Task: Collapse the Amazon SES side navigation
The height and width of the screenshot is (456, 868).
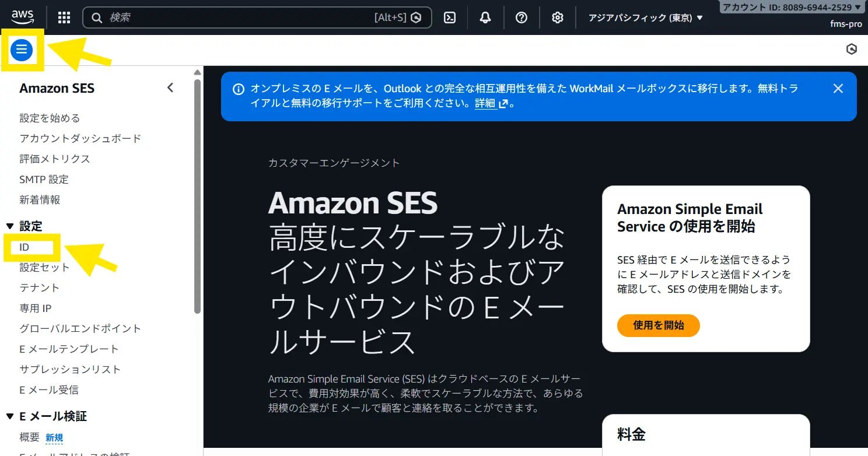Action: click(170, 88)
